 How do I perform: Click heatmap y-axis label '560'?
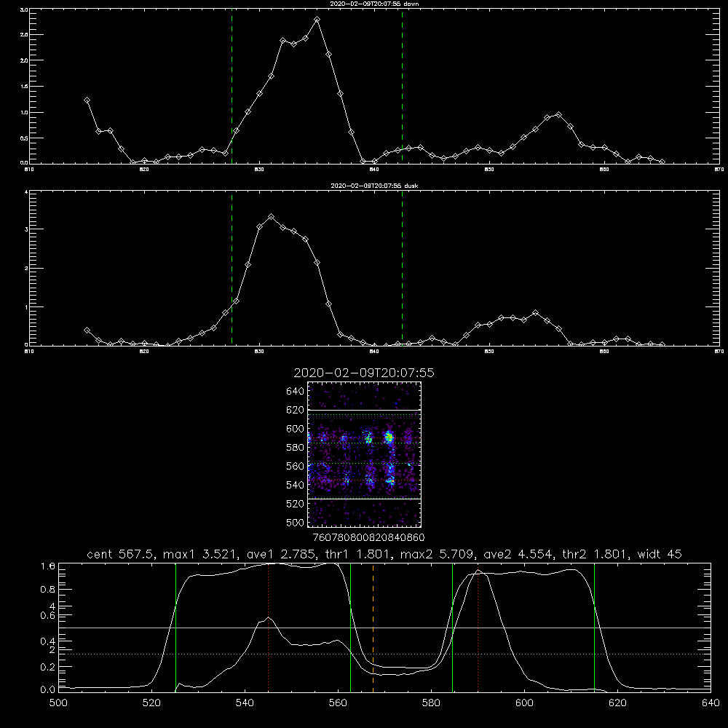[296, 466]
